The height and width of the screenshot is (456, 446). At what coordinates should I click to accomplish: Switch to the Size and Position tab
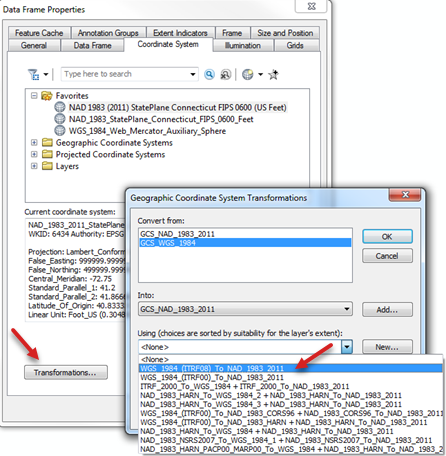click(x=285, y=33)
